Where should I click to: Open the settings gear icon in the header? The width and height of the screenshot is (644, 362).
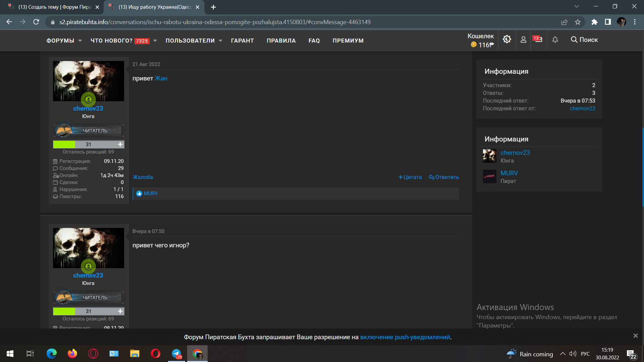click(507, 40)
